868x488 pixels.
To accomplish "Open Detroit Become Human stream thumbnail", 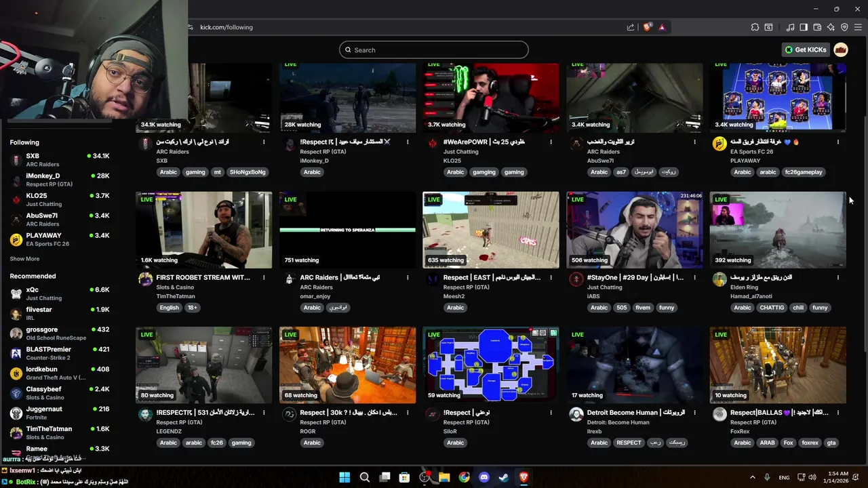I will (635, 365).
